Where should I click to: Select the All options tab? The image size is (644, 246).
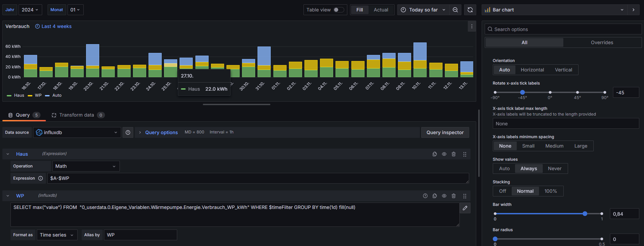pyautogui.click(x=524, y=42)
